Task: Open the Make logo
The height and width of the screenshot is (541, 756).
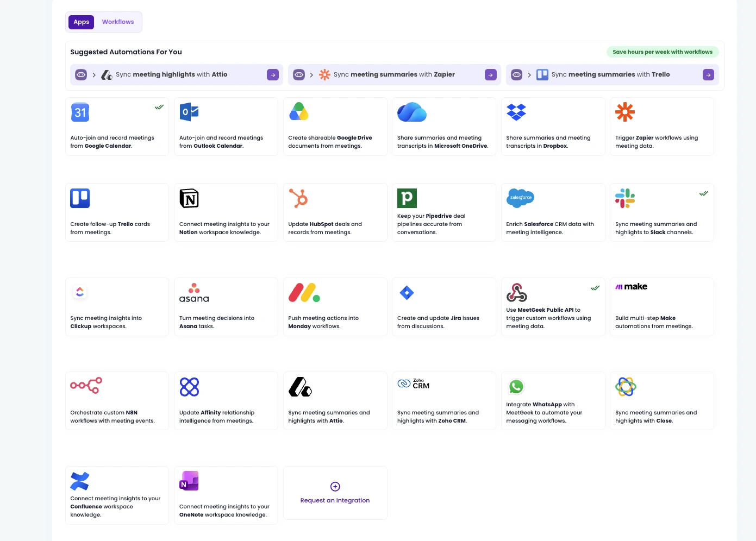Action: pyautogui.click(x=631, y=287)
